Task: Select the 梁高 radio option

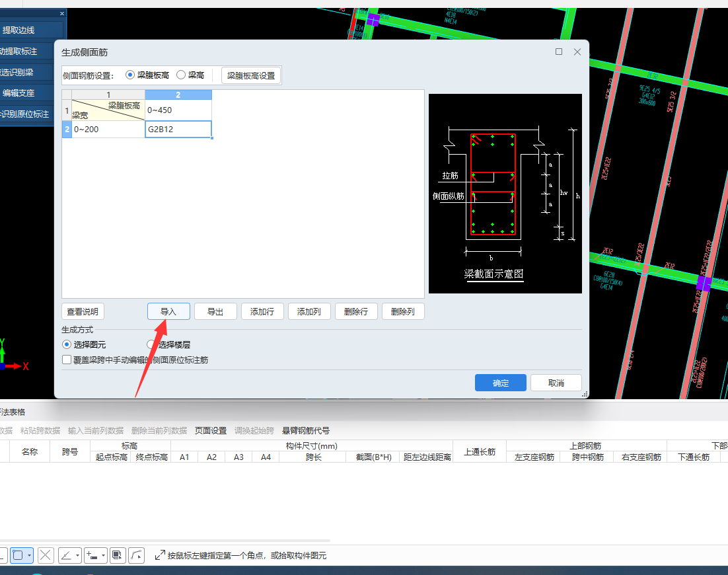Action: 190,75
